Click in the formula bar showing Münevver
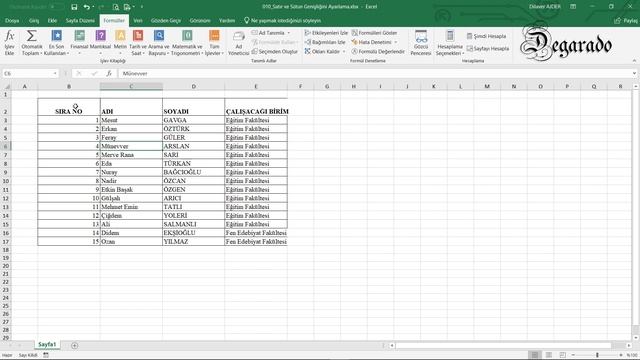640x360 pixels. click(375, 73)
